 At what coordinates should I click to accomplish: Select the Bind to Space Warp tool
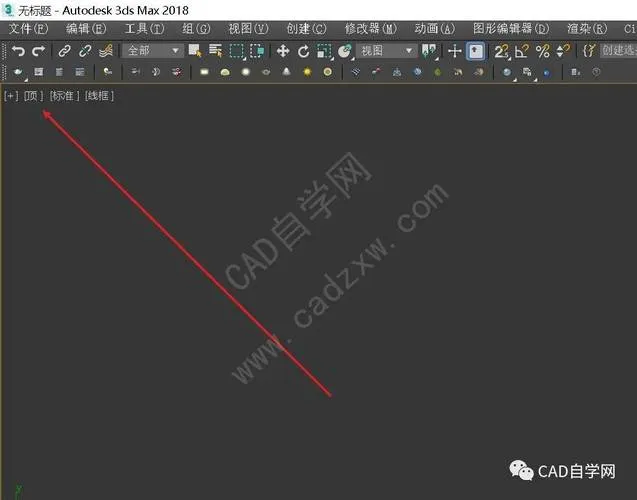pos(105,51)
